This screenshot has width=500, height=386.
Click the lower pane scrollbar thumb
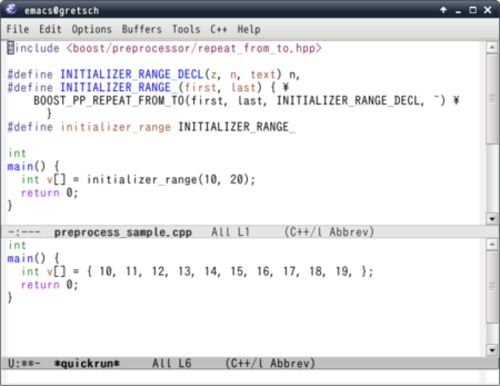coord(492,287)
